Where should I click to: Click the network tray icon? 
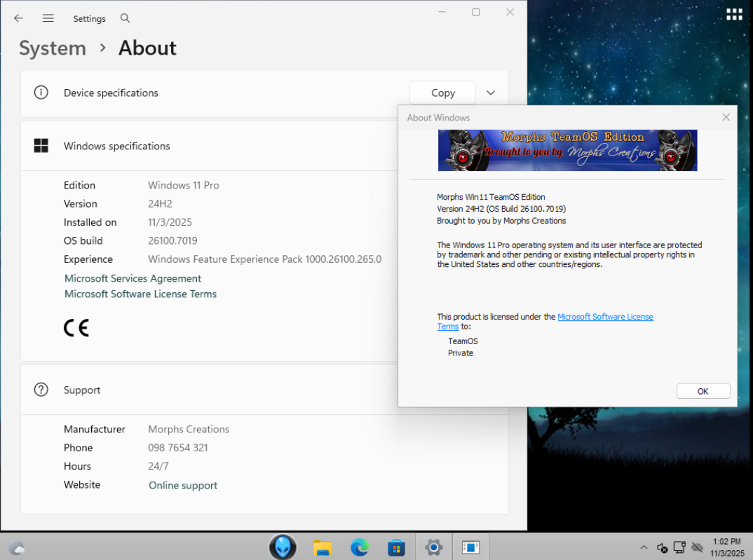pos(679,547)
